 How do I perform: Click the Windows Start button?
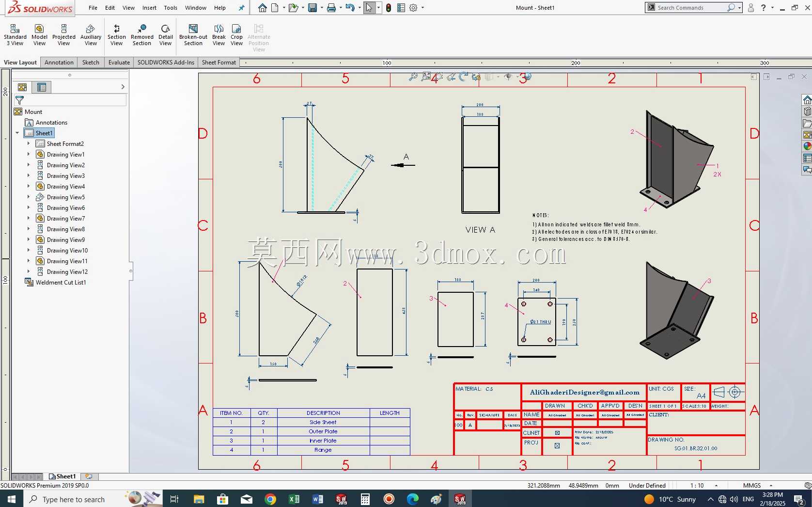pyautogui.click(x=12, y=499)
